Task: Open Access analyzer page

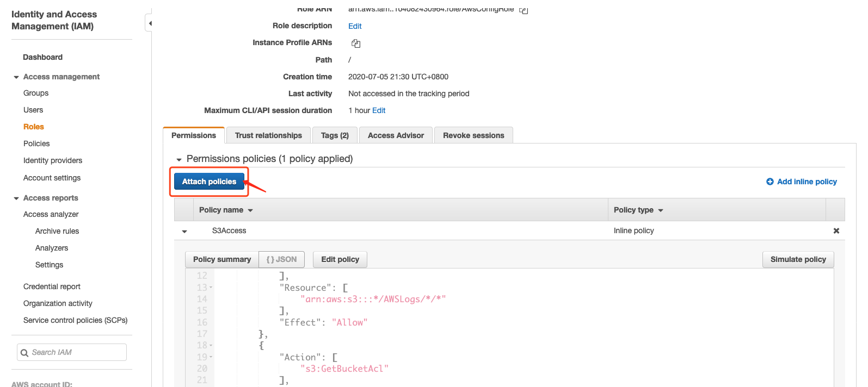Action: coord(51,214)
